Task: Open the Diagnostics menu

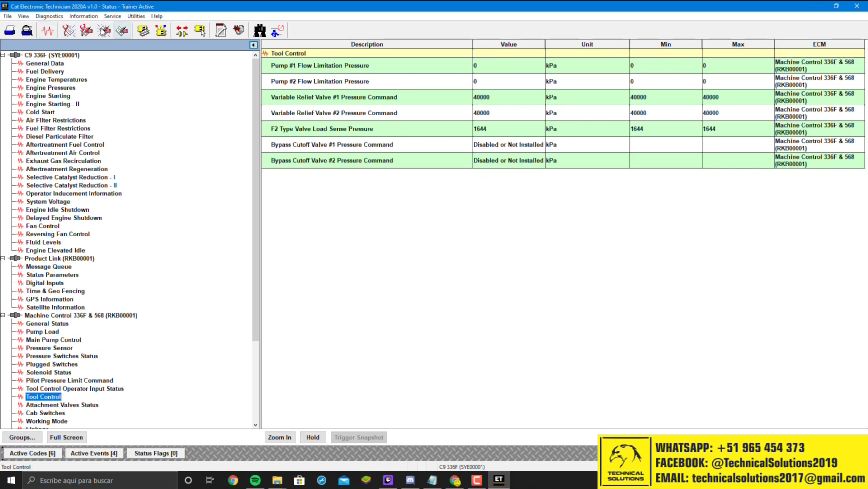Action: [48, 16]
